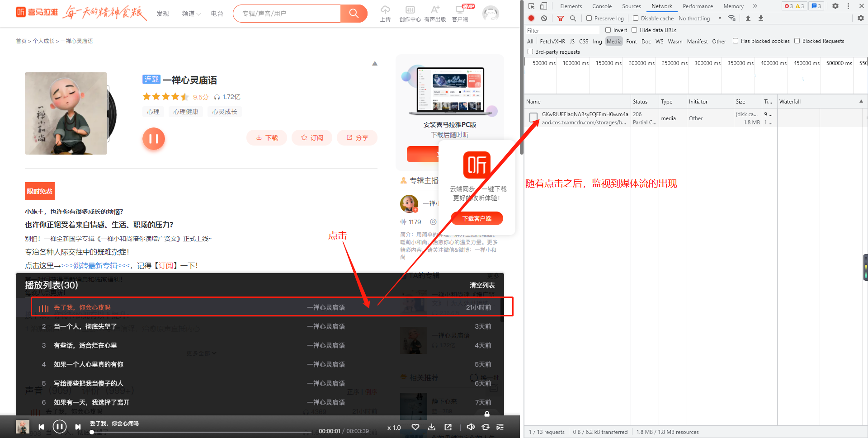This screenshot has height=438, width=868.
Task: Open the No throttling dropdown
Action: pos(700,18)
